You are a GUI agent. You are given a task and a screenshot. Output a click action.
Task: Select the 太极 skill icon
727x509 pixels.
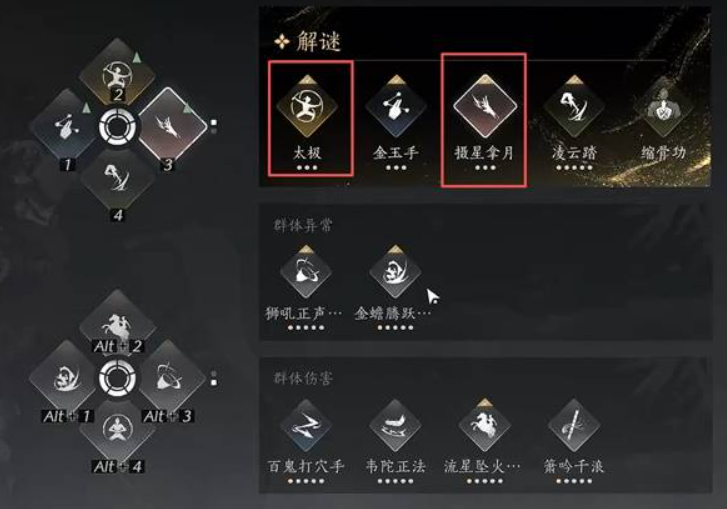pos(306,107)
